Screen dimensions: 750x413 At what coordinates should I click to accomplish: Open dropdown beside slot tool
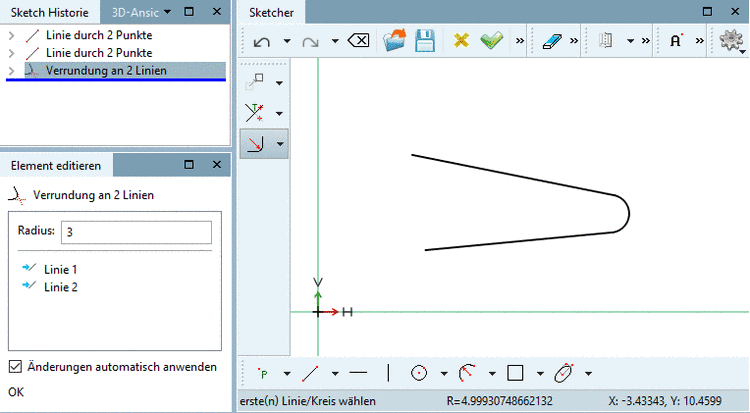(x=588, y=374)
